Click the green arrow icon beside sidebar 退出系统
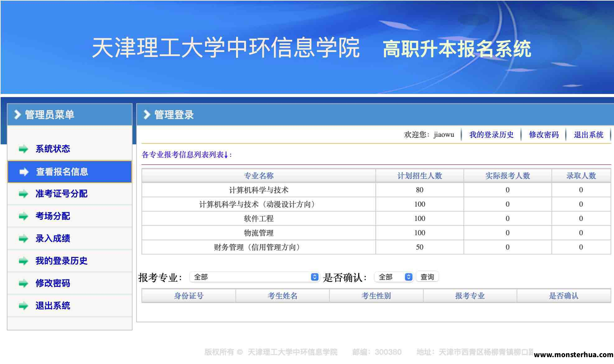Image resolution: width=614 pixels, height=364 pixels. point(23,306)
